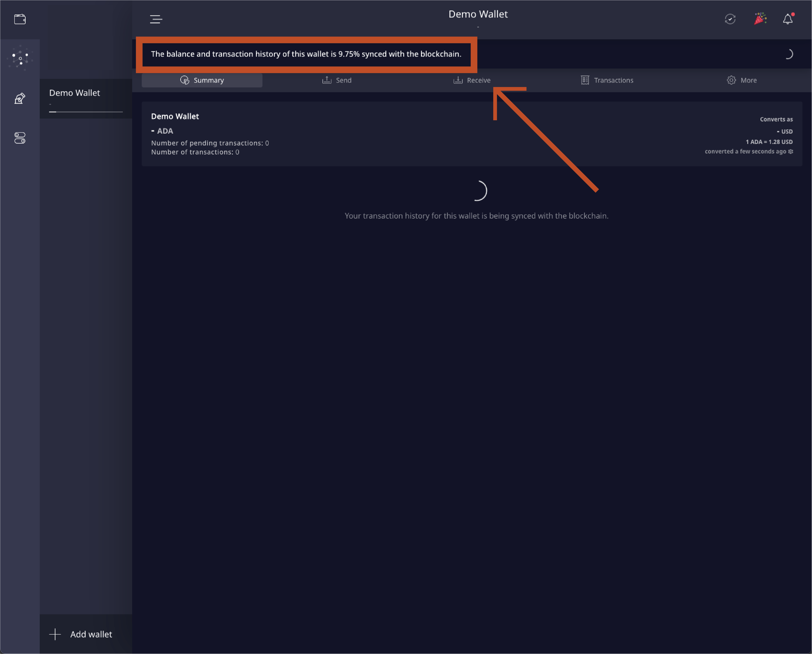812x654 pixels.
Task: Switch to the Send tab
Action: pos(337,80)
